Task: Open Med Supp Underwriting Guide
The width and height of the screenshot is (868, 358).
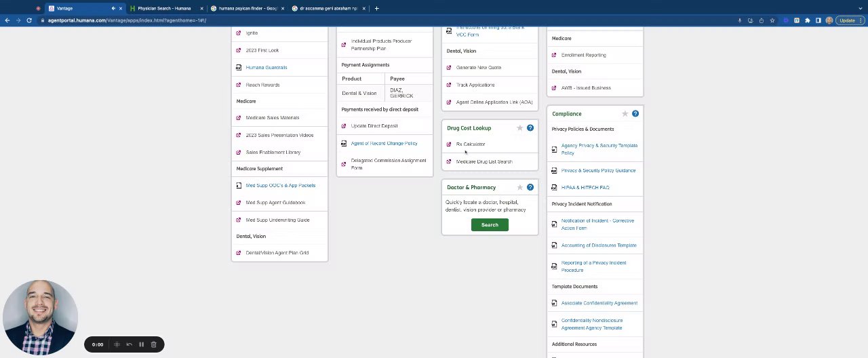Action: pos(277,220)
